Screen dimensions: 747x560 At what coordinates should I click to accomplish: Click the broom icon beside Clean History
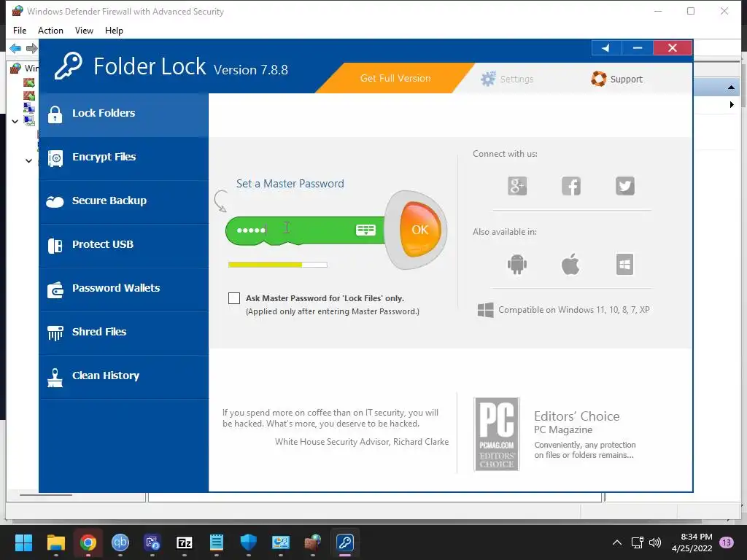pos(55,378)
